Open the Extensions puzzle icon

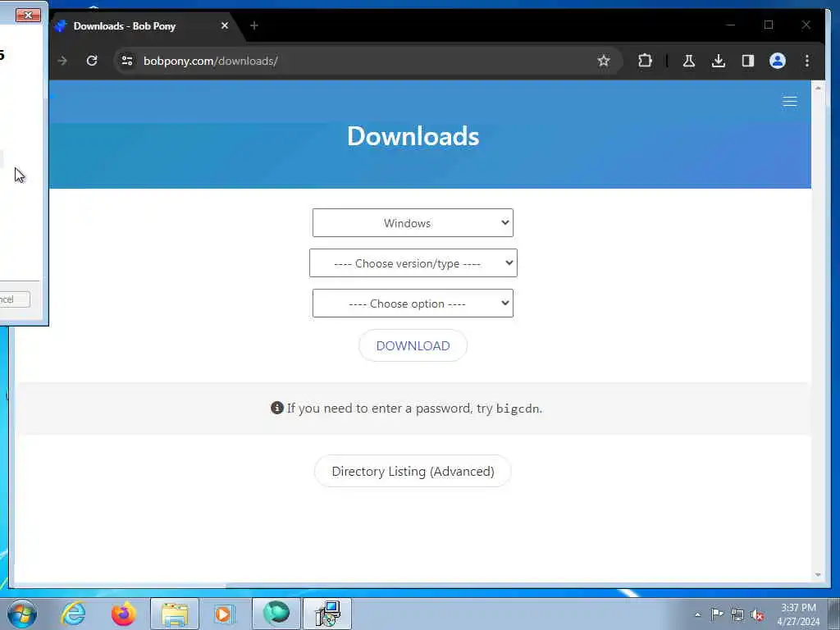point(645,61)
